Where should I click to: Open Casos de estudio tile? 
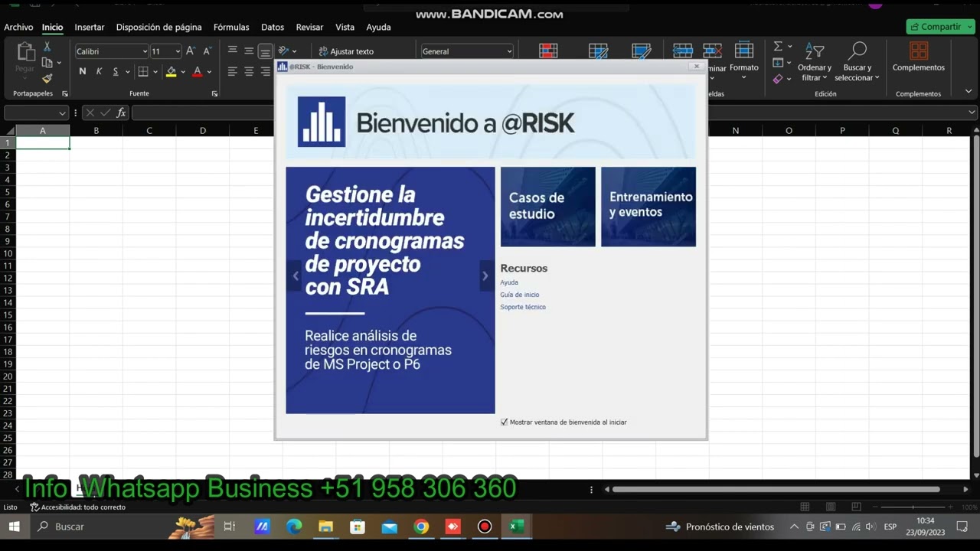pyautogui.click(x=547, y=207)
